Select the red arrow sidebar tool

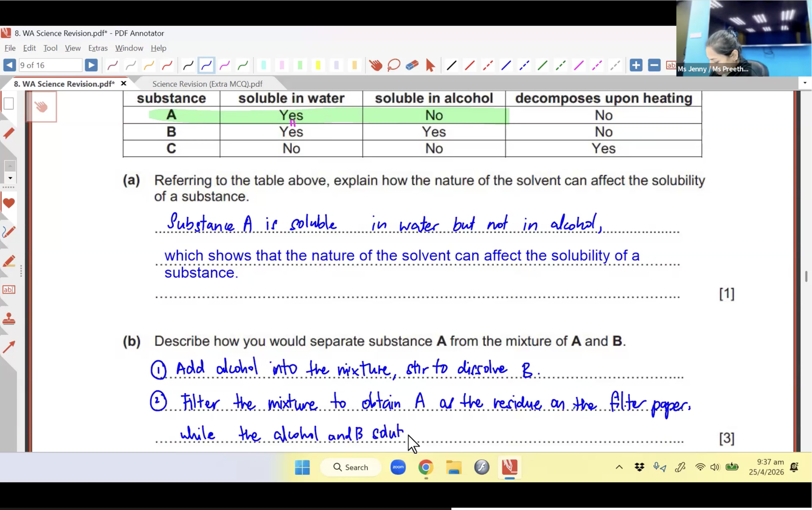[x=8, y=347]
